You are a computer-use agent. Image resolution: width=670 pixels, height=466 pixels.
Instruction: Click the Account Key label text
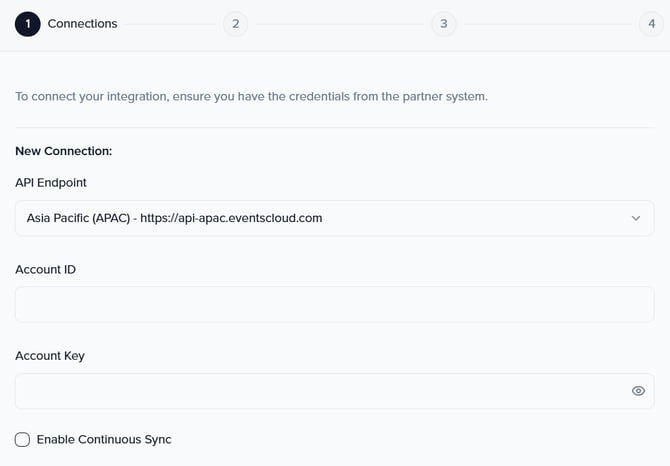pos(50,356)
